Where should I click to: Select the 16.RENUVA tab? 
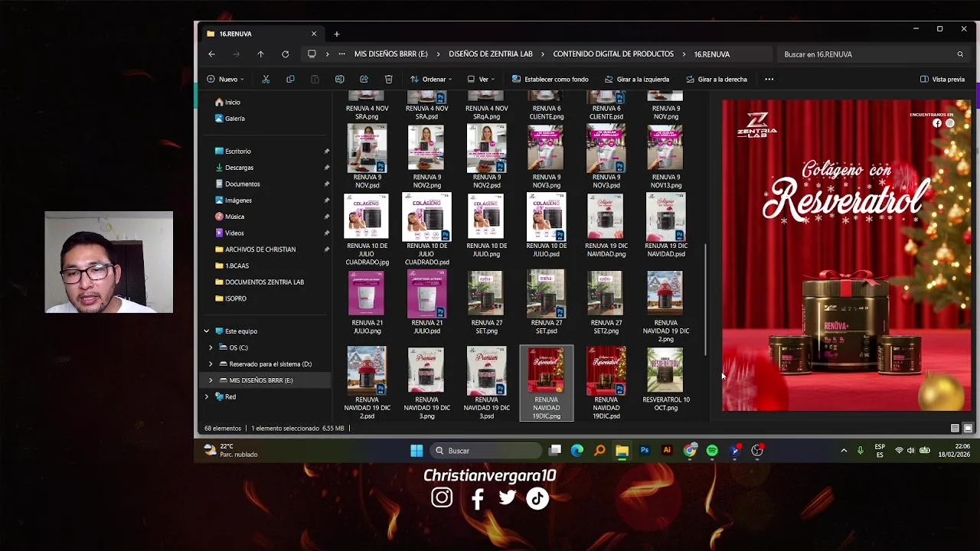(260, 34)
